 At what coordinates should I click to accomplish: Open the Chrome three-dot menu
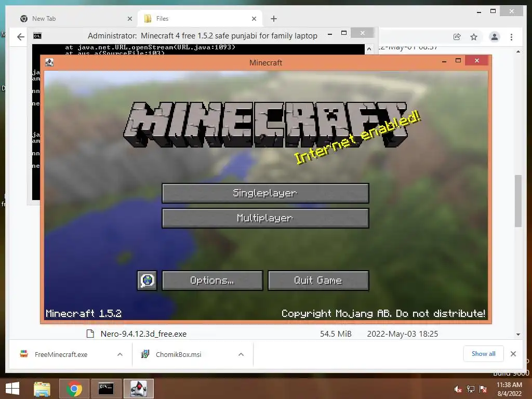511,37
